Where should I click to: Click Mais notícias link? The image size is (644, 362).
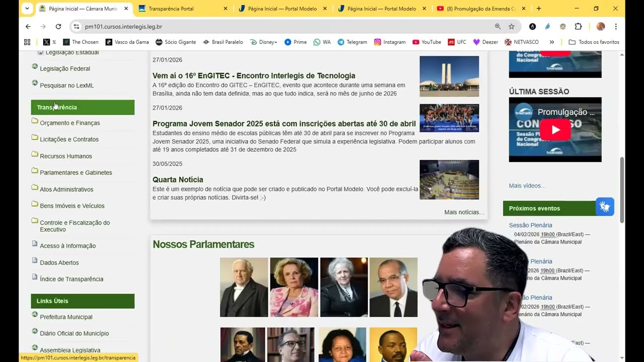coord(464,213)
